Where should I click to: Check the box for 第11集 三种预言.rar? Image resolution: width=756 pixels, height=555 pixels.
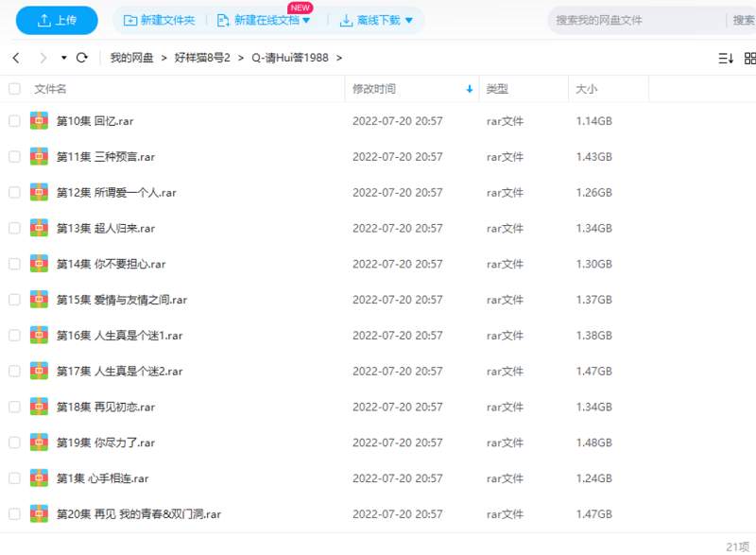click(14, 157)
